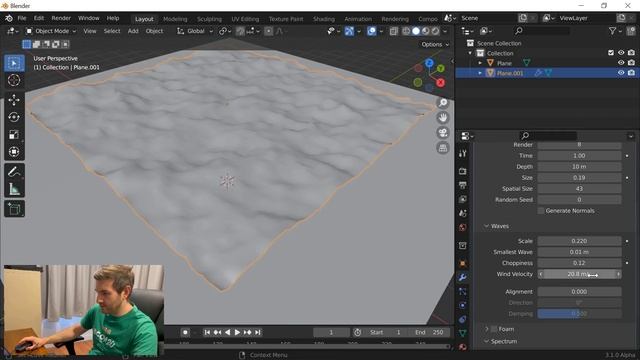Switch orthographic/perspective grid icon
Viewport: 640px width, 360px height.
coord(443,148)
